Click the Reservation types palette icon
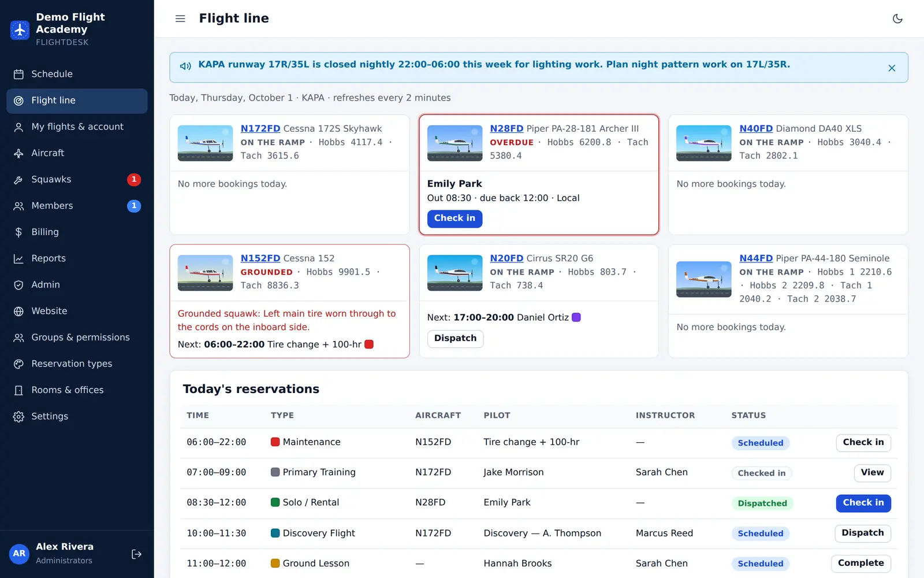Image resolution: width=924 pixels, height=578 pixels. 18,364
